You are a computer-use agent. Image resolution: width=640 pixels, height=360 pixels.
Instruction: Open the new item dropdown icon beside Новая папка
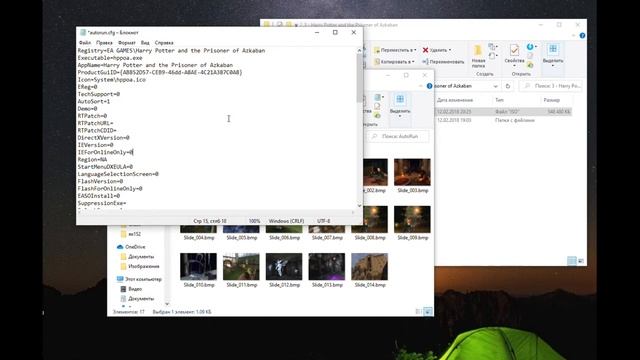click(492, 47)
